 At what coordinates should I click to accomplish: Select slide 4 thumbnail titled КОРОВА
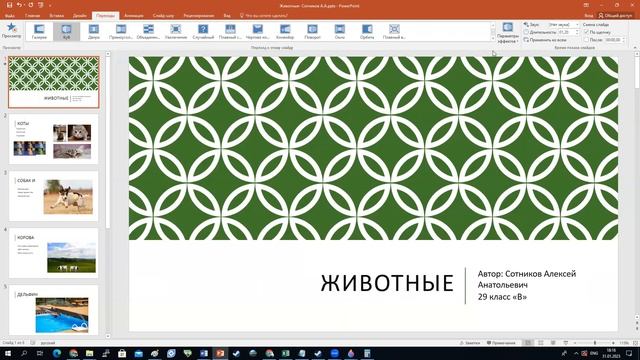53,253
